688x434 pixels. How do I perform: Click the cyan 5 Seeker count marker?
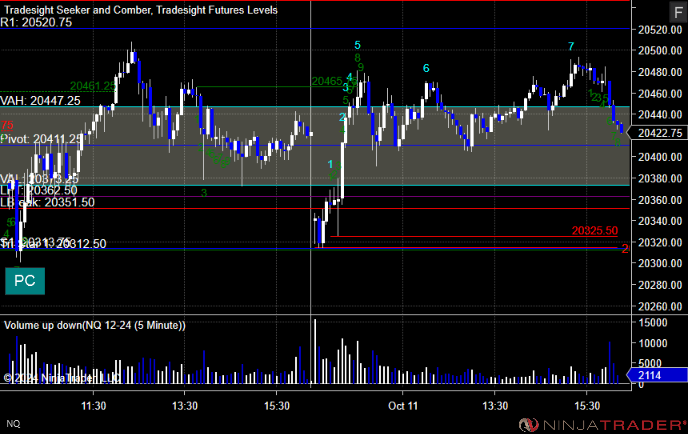[357, 45]
